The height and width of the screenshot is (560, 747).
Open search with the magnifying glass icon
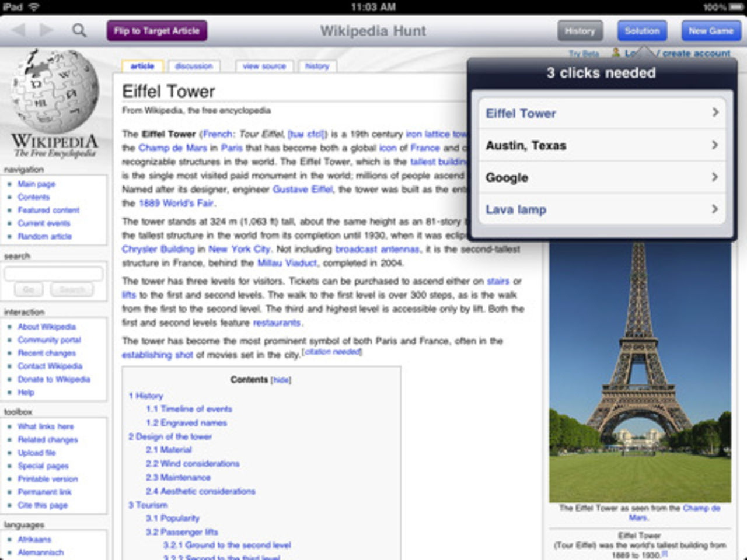pos(79,30)
